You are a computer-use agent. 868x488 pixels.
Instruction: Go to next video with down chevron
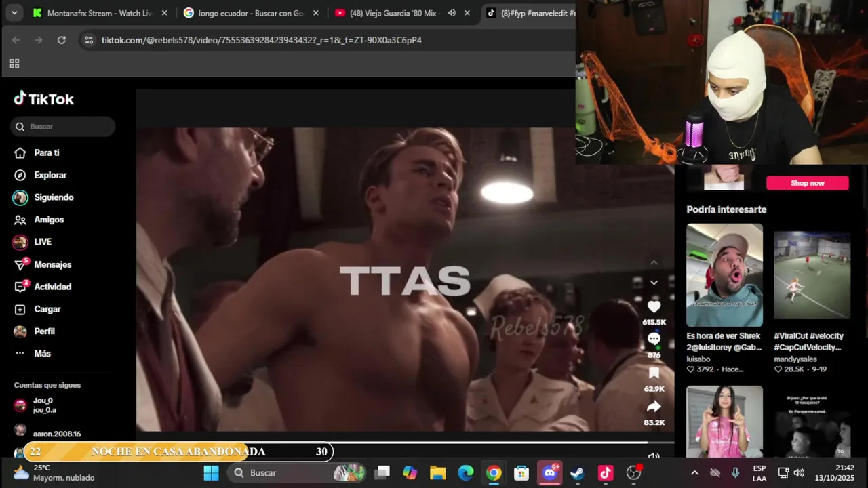click(x=654, y=283)
